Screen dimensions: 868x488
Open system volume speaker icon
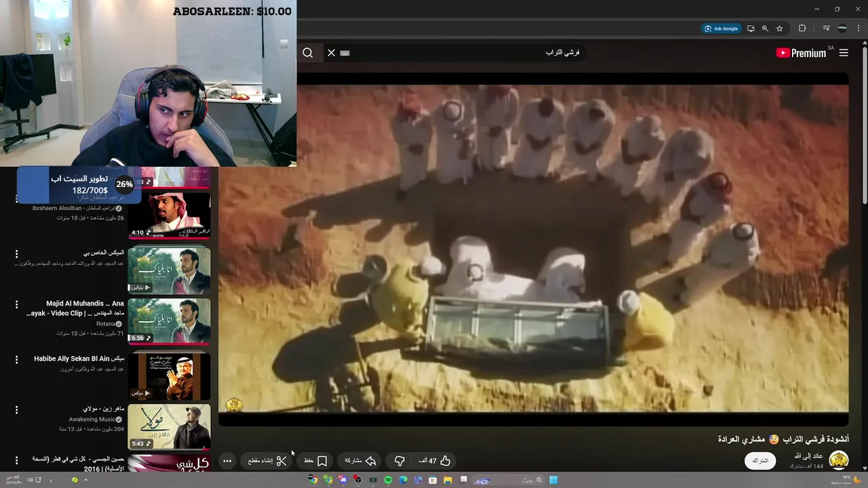[30, 480]
